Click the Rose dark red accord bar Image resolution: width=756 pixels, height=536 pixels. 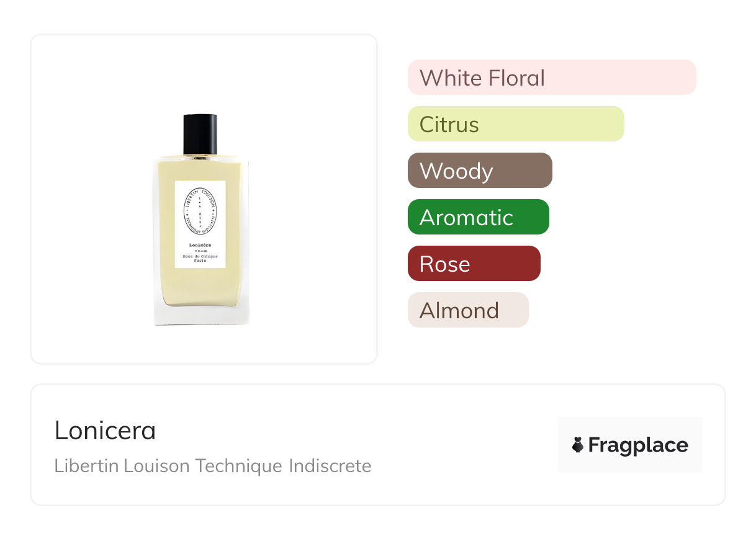(474, 264)
